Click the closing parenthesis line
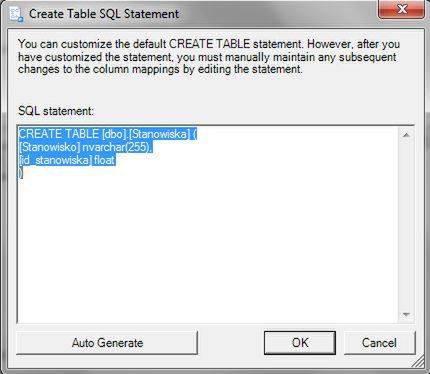The image size is (430, 374). [x=21, y=173]
